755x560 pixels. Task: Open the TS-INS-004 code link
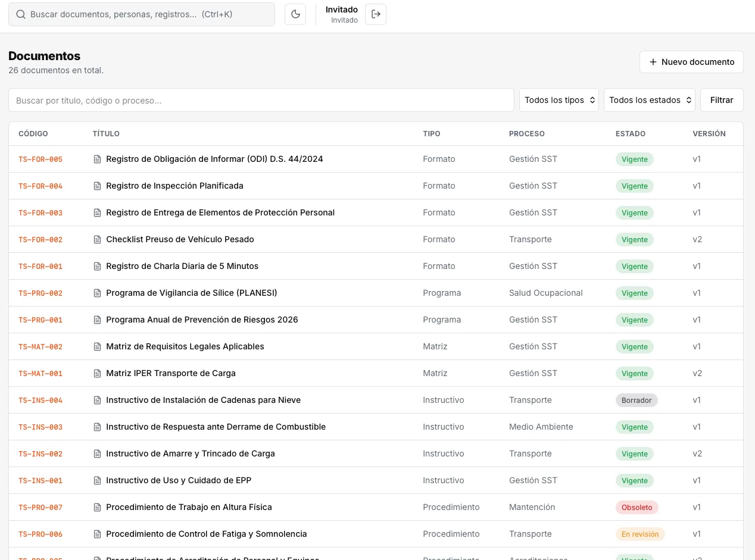(x=40, y=401)
